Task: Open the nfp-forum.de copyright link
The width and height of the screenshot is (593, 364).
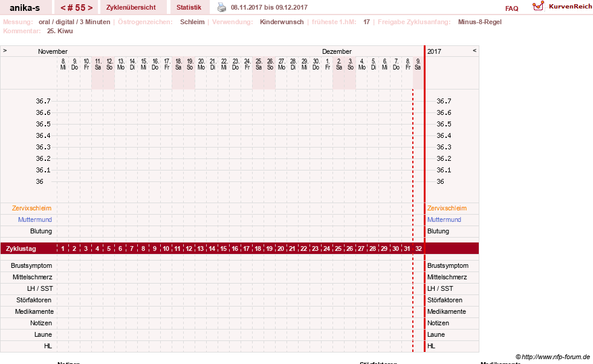Action: pos(552,357)
